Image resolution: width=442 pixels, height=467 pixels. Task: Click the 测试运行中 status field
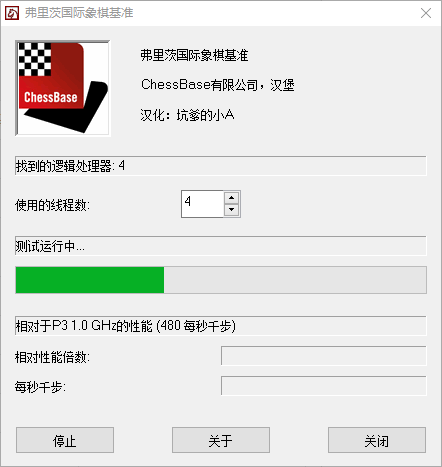221,246
